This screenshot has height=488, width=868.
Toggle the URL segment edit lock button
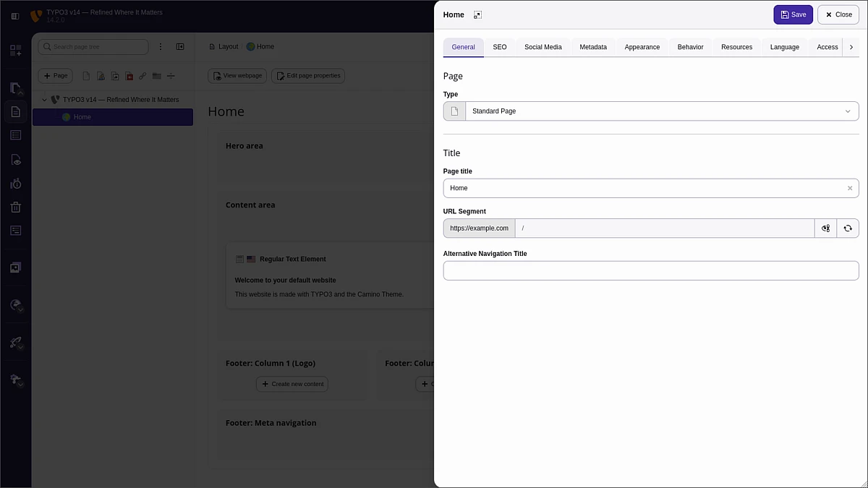[x=825, y=228]
